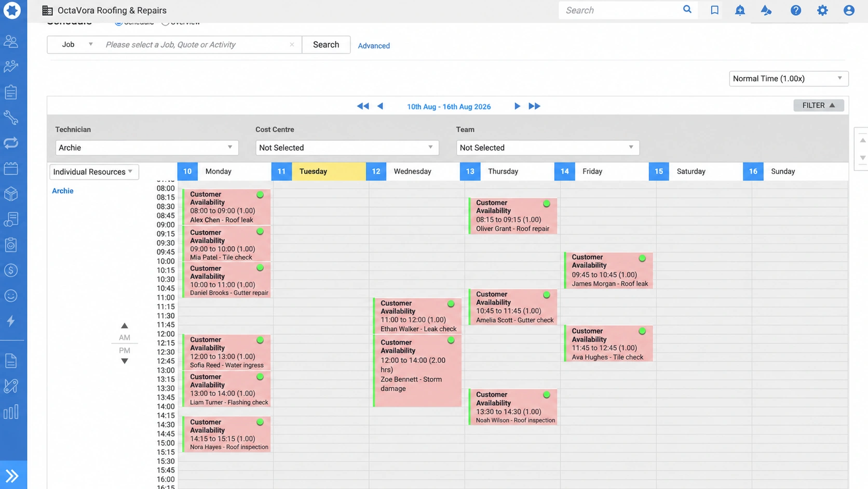Open the user profile icon
868x489 pixels.
(849, 10)
